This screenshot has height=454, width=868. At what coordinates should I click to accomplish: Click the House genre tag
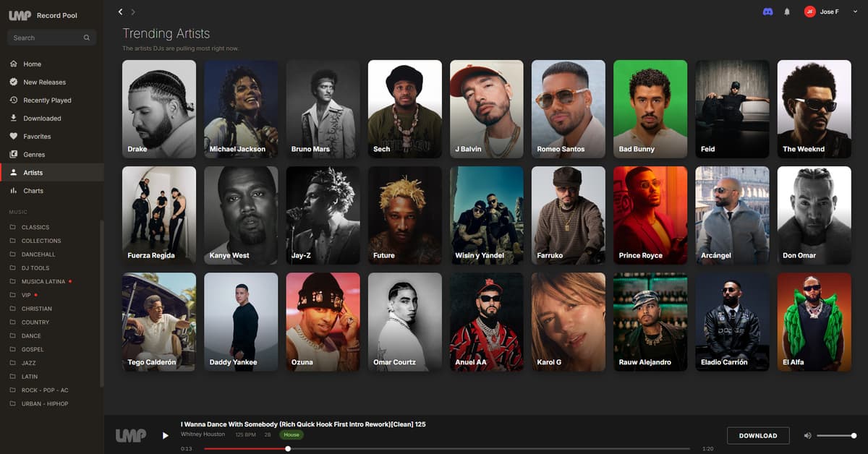coord(292,434)
